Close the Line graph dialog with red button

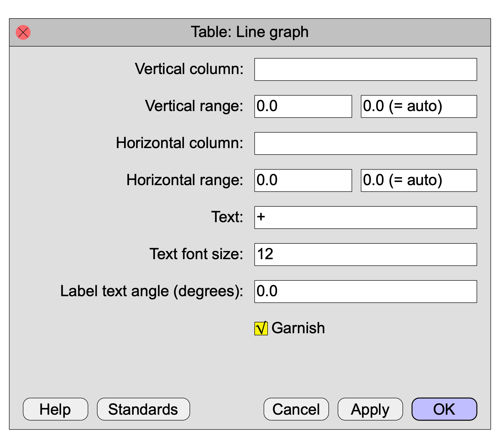pos(23,32)
